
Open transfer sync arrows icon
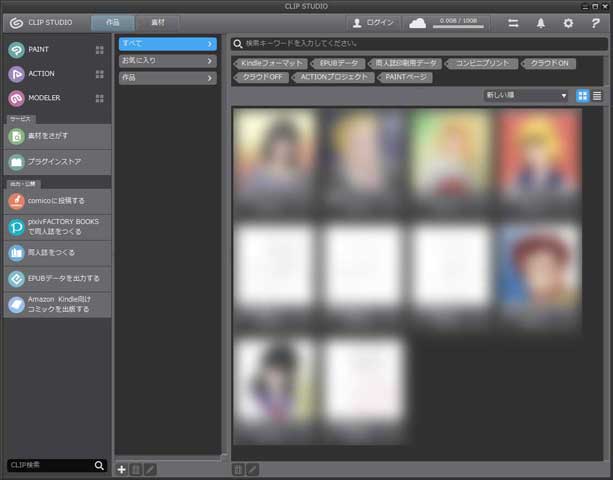coord(513,23)
